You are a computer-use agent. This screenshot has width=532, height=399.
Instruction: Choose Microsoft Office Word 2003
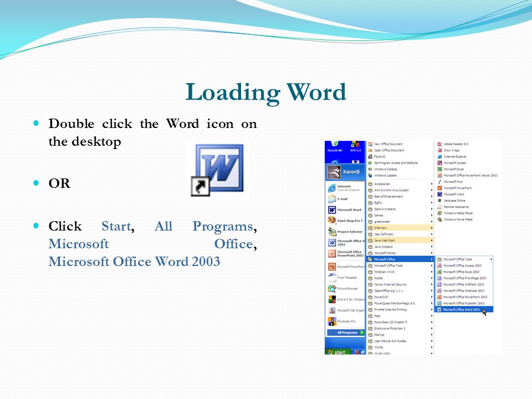tap(464, 310)
